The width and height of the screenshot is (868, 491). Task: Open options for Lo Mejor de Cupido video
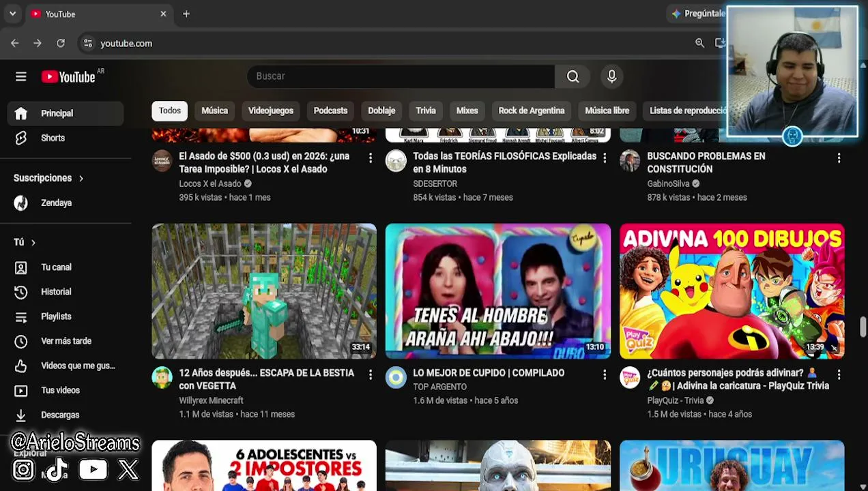pyautogui.click(x=605, y=375)
